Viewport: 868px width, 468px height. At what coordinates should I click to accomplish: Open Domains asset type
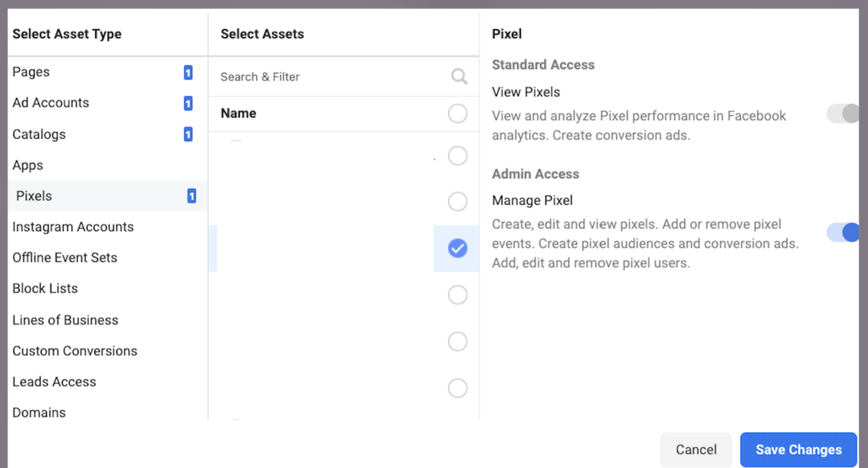point(108,412)
